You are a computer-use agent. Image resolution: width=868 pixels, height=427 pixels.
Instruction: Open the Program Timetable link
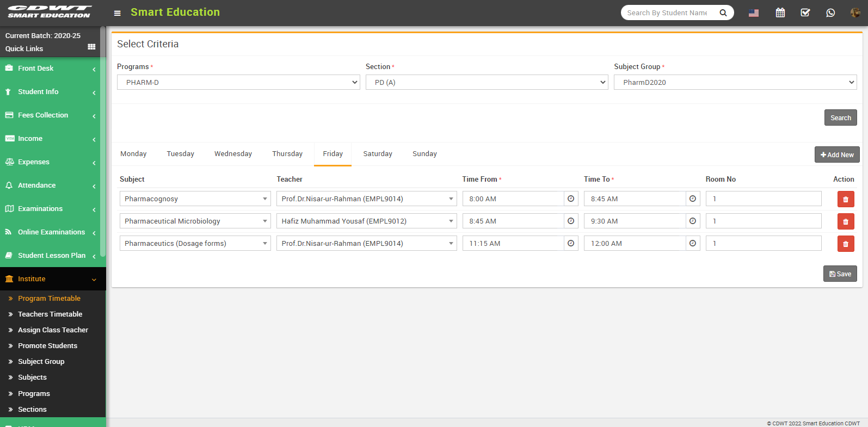tap(49, 298)
